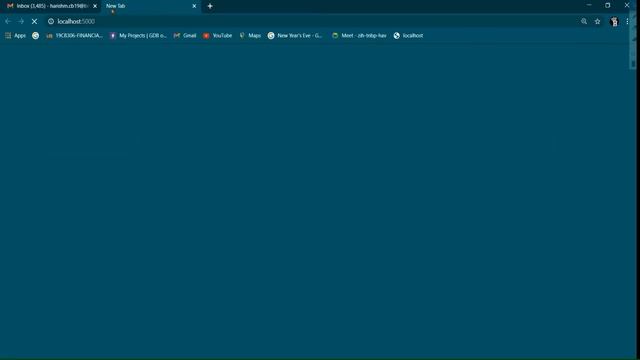The width and height of the screenshot is (640, 360).
Task: Open the Meet bookmark
Action: (359, 36)
